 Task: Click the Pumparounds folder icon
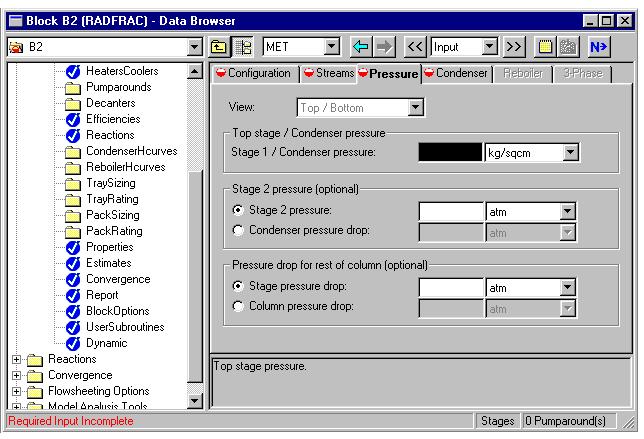point(73,88)
